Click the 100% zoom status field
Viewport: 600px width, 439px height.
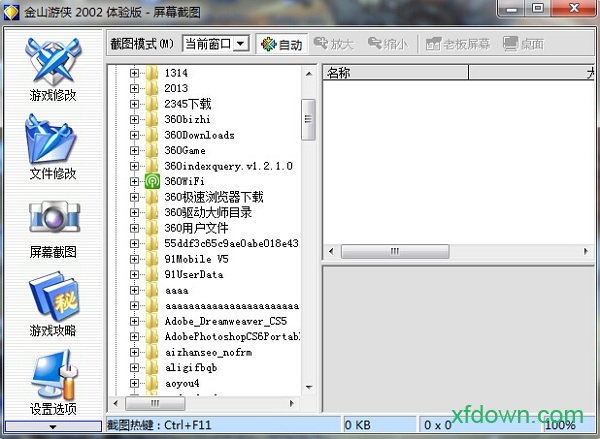(x=568, y=425)
